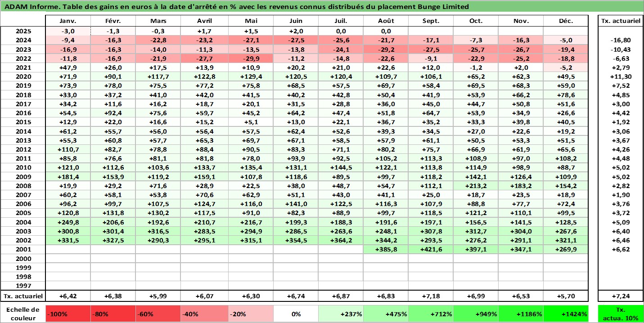Select the 2022 year row label
This screenshot has height=323, width=644.
pyautogui.click(x=23, y=58)
